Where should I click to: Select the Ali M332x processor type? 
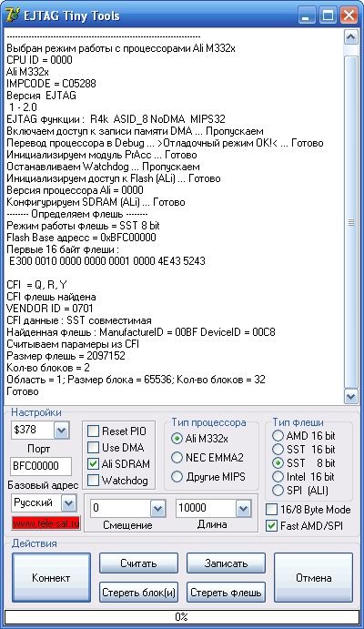point(177,439)
